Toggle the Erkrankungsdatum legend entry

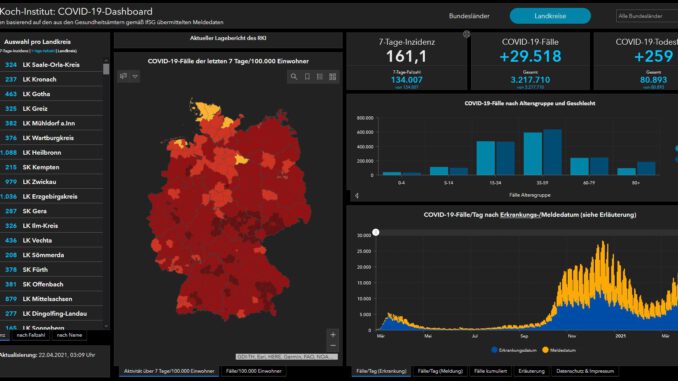click(x=514, y=350)
